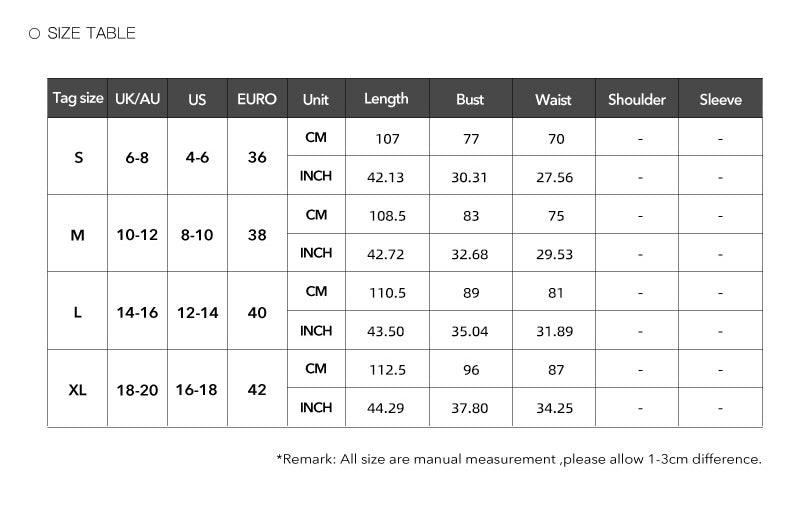Select the EURO column header

click(257, 99)
